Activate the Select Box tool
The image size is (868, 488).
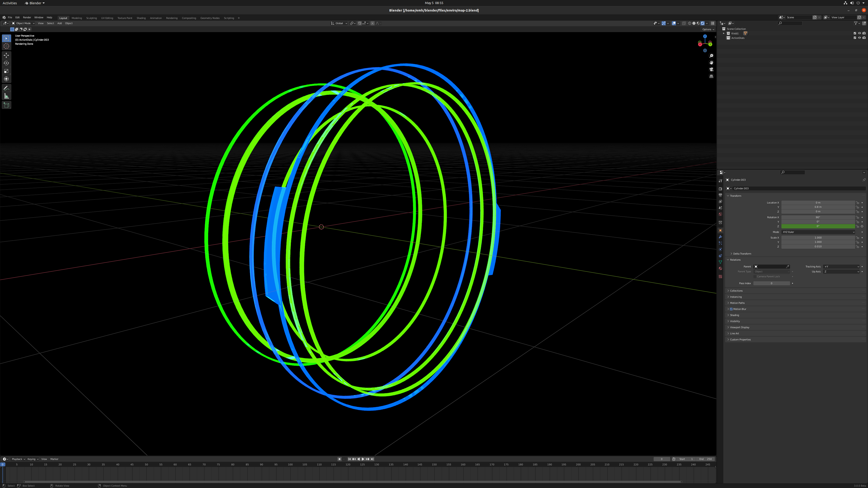click(x=6, y=38)
